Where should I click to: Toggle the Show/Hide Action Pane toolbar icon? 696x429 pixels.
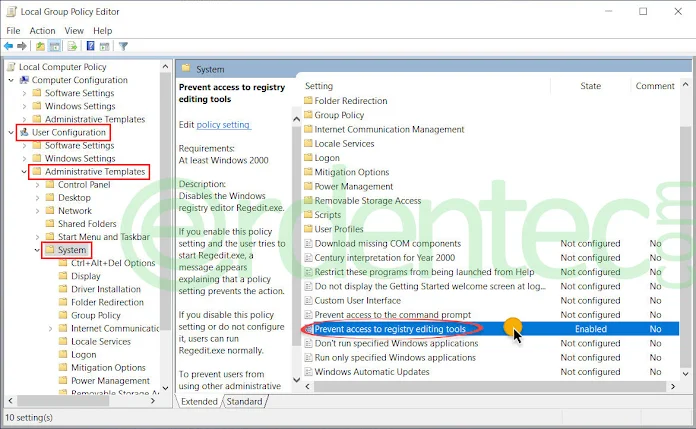tap(104, 46)
